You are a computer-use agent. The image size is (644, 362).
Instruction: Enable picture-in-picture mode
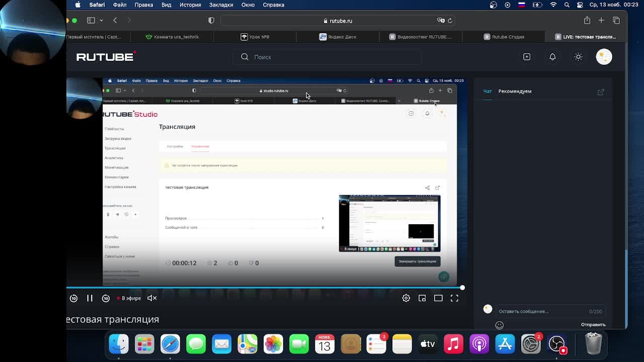pos(422,298)
